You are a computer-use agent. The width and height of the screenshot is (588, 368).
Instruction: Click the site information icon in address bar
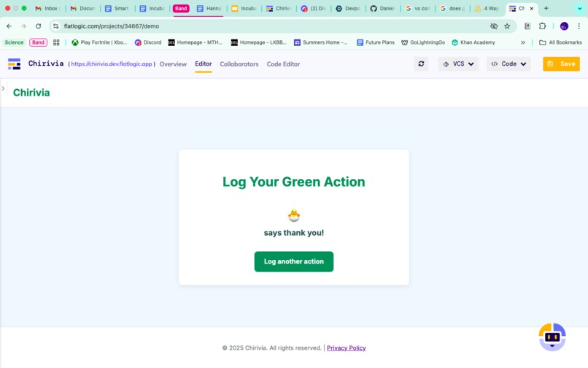pyautogui.click(x=56, y=26)
